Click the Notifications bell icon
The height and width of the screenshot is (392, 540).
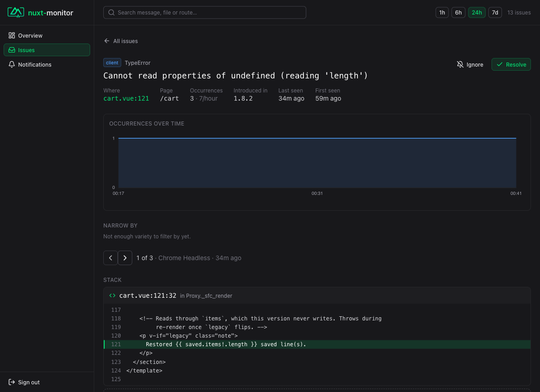tap(12, 64)
